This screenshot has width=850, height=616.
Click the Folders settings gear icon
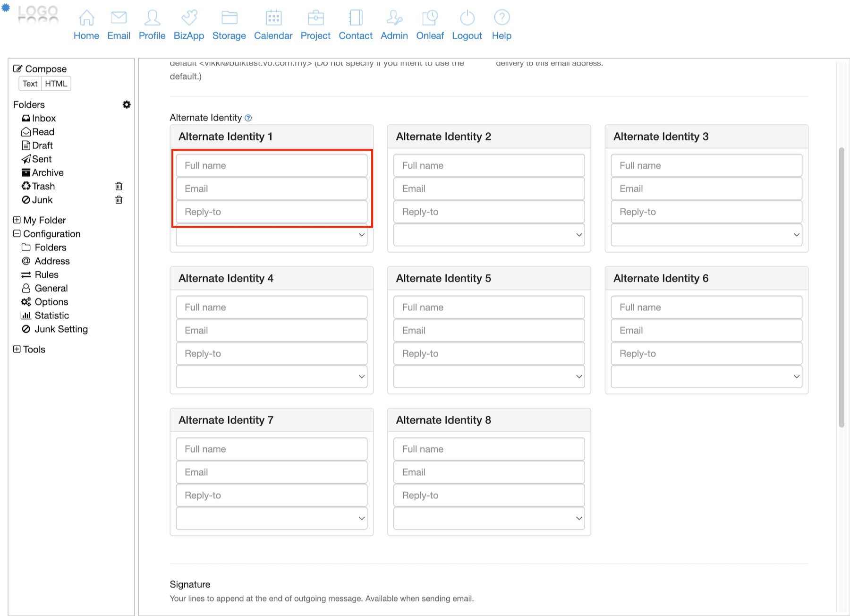126,104
